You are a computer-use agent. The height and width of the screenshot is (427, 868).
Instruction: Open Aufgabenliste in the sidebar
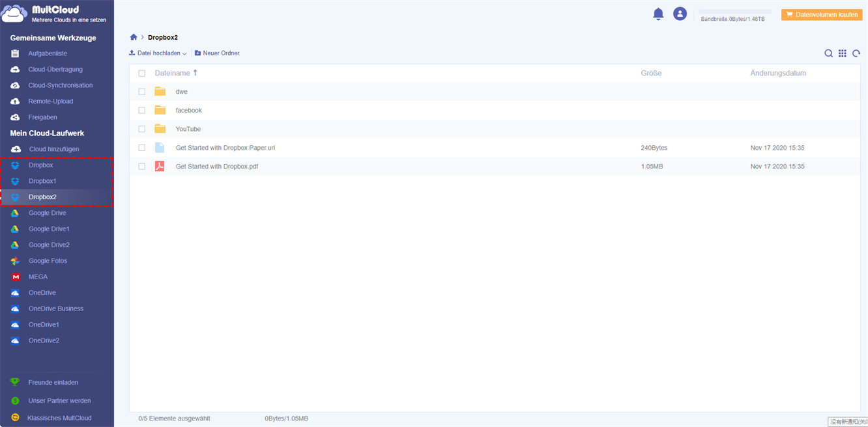tap(48, 53)
